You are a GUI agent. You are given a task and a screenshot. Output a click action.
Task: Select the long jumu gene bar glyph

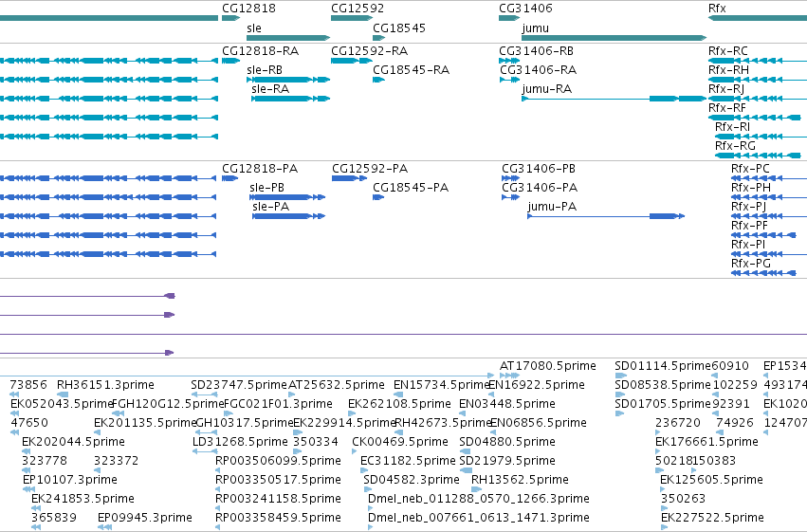[x=614, y=38]
